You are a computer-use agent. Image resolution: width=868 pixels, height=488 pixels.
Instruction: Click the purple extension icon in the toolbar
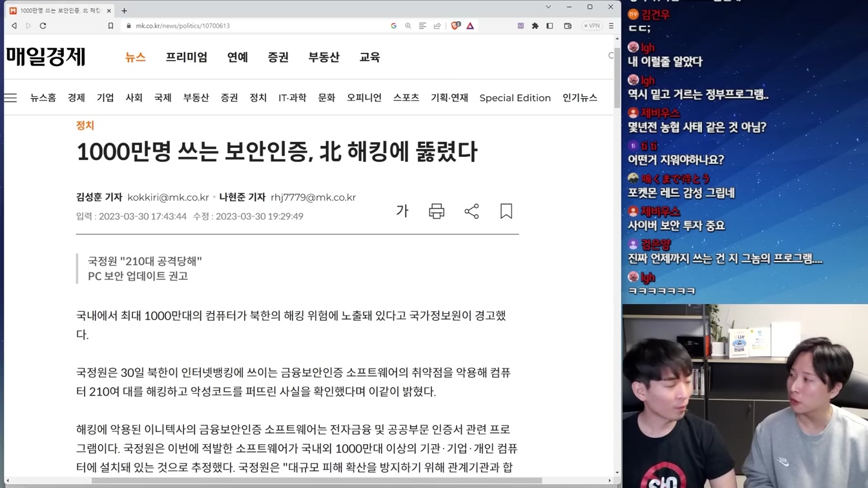click(x=521, y=26)
